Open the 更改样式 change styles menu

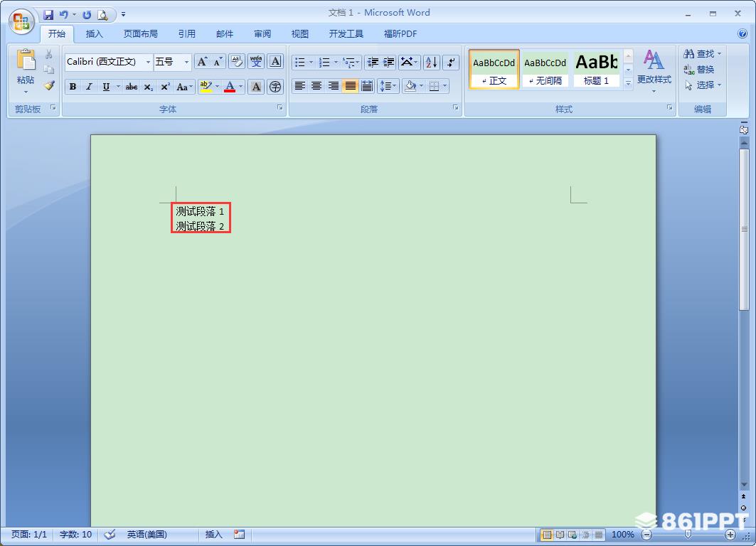pos(654,71)
